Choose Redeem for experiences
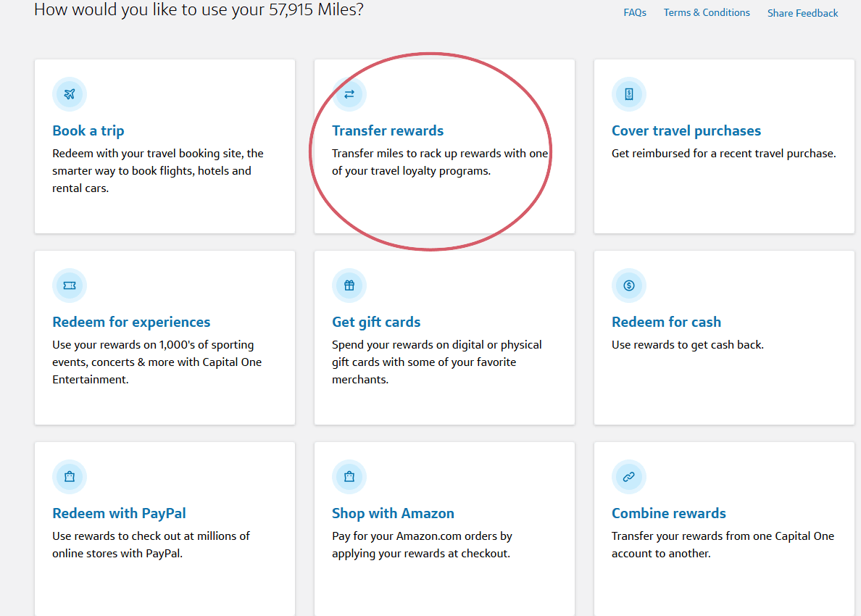Viewport: 861px width, 616px height. (131, 322)
